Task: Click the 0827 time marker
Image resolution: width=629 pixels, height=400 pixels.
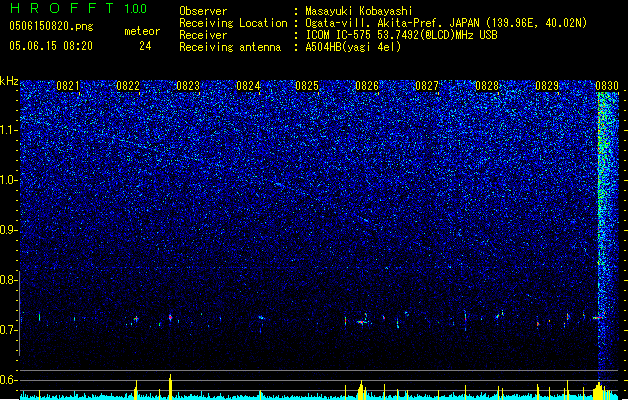Action: coord(427,86)
